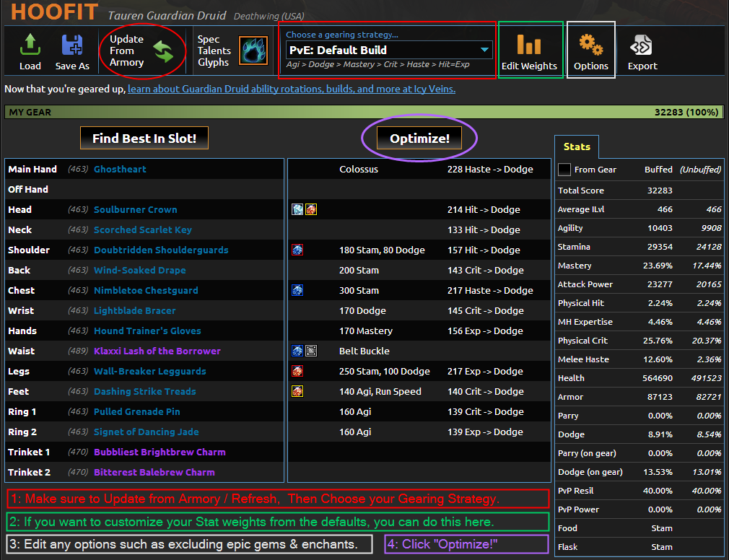This screenshot has height=560, width=729.
Task: Click Hound Trainer's Gloves item
Action: pyautogui.click(x=147, y=331)
